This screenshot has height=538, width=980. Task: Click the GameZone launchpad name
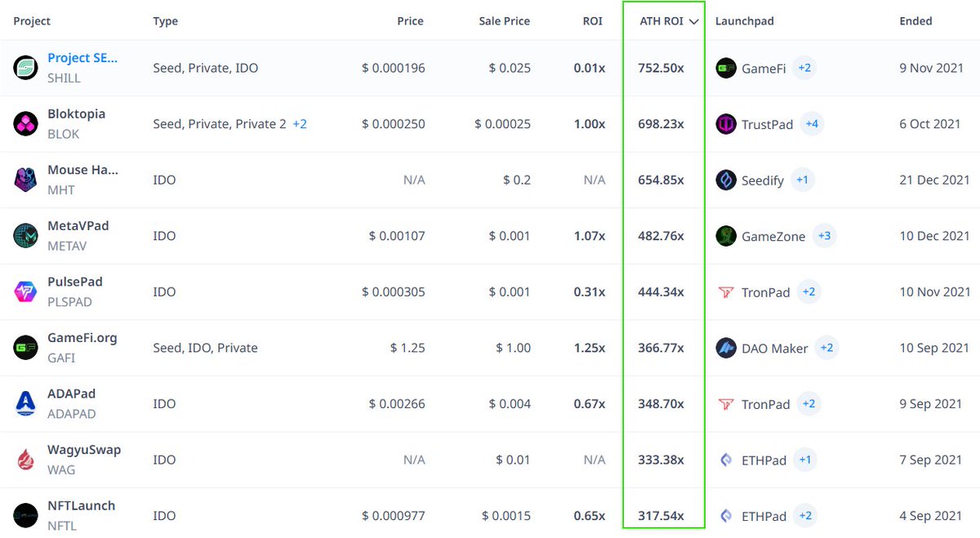(x=773, y=236)
